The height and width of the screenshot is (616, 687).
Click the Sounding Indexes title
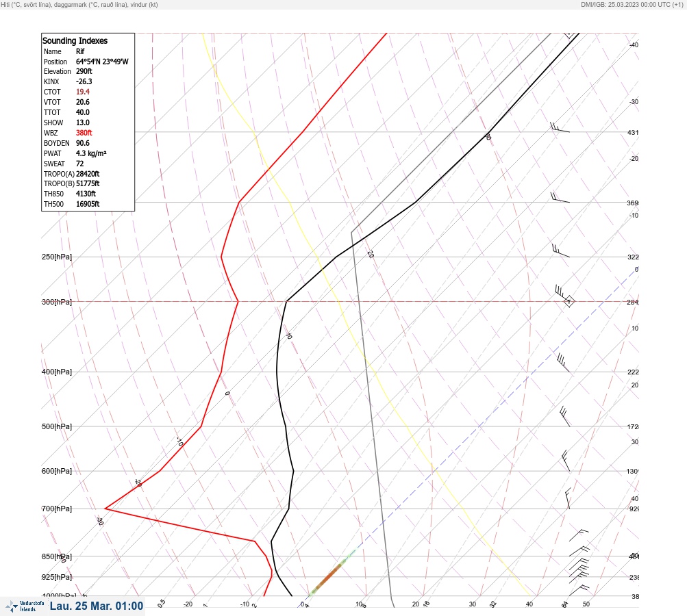pos(75,40)
